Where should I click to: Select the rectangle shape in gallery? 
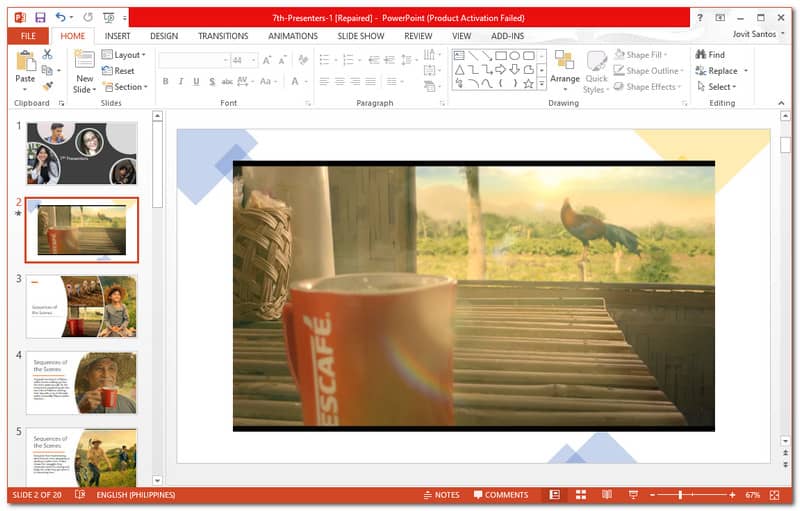click(501, 56)
